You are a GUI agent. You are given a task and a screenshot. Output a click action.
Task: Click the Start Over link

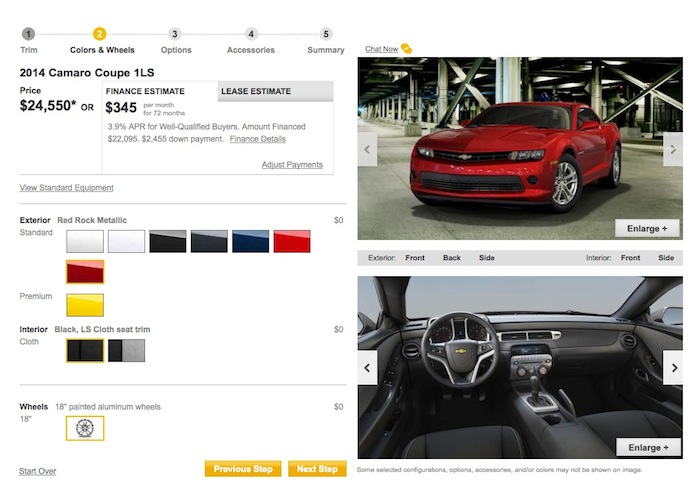tap(38, 471)
